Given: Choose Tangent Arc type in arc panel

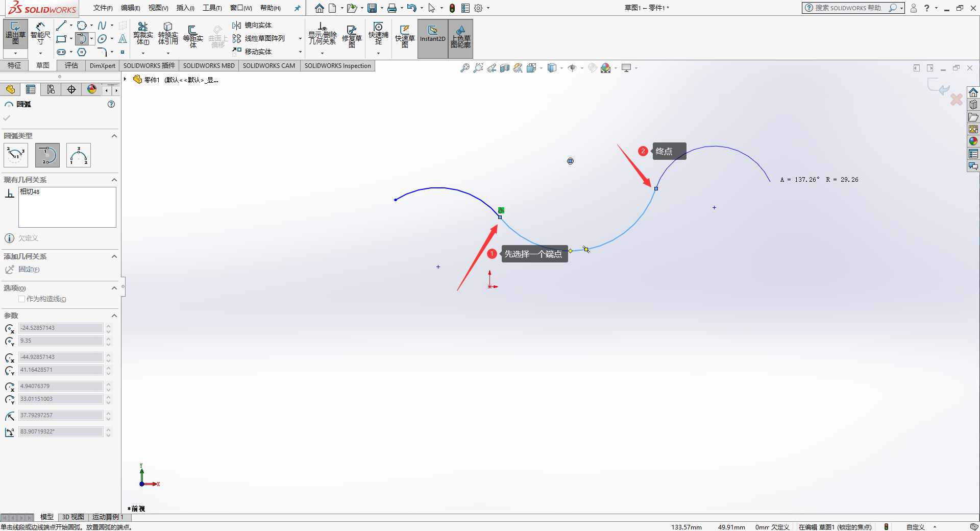Looking at the screenshot, I should (x=47, y=155).
